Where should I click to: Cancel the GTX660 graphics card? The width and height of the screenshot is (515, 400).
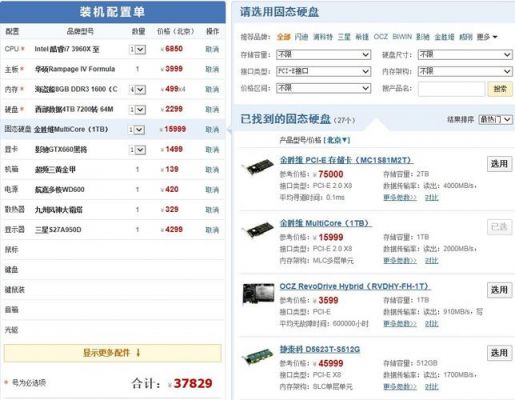[x=212, y=150]
